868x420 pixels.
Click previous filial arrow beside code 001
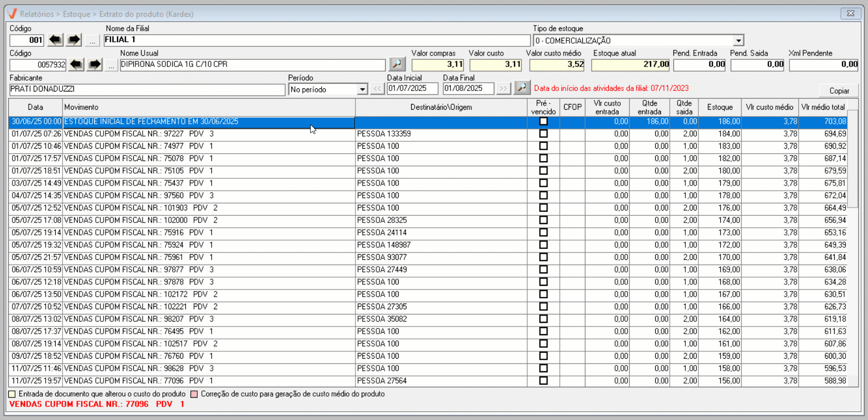[55, 40]
